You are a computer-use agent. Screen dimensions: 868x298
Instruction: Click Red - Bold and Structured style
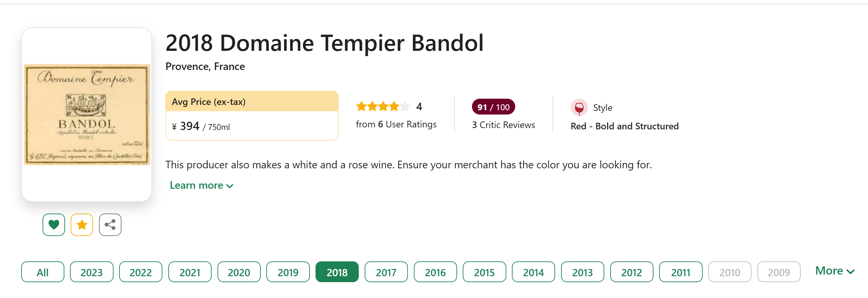pos(624,126)
